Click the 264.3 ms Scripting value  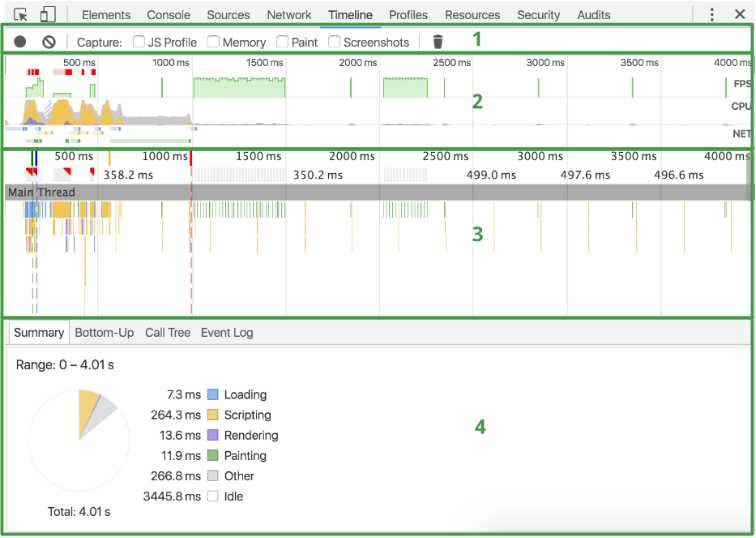point(176,415)
